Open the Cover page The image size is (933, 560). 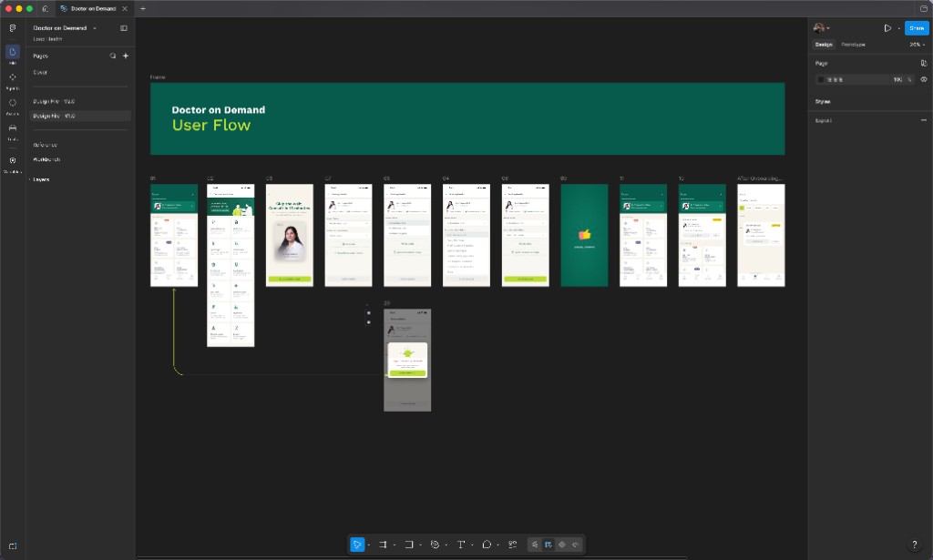(40, 73)
